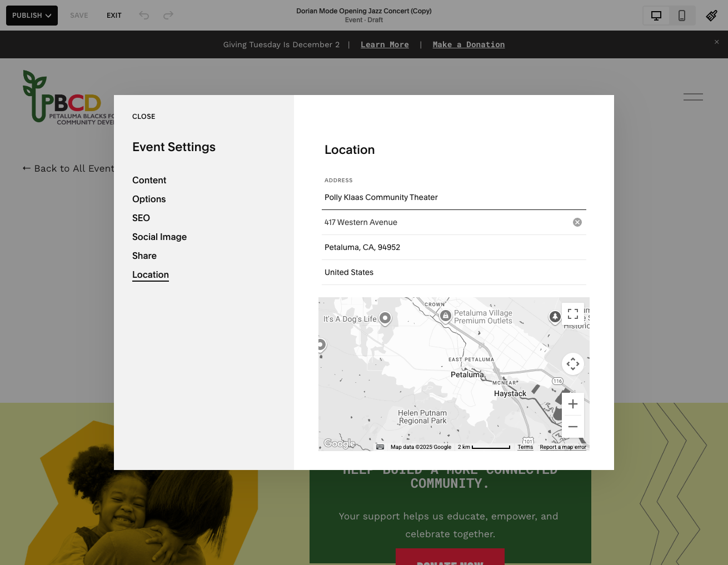Zoom in on the map
728x565 pixels.
coord(573,404)
